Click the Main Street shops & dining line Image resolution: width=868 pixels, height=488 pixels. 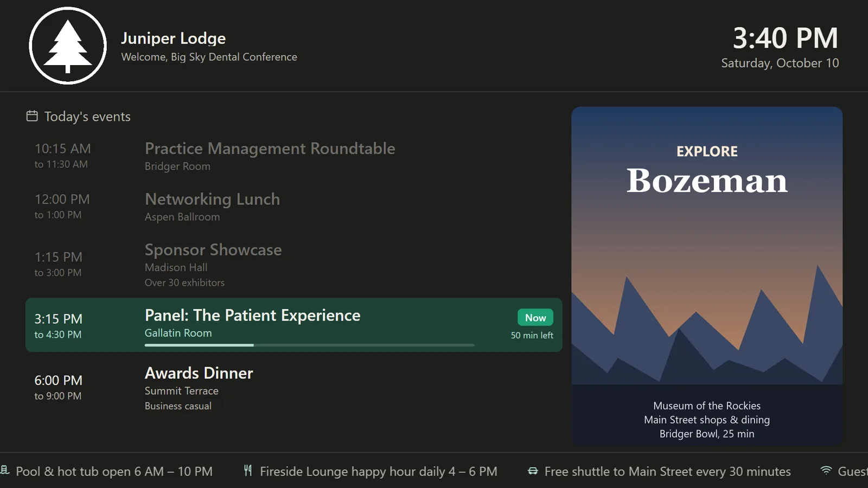click(707, 420)
